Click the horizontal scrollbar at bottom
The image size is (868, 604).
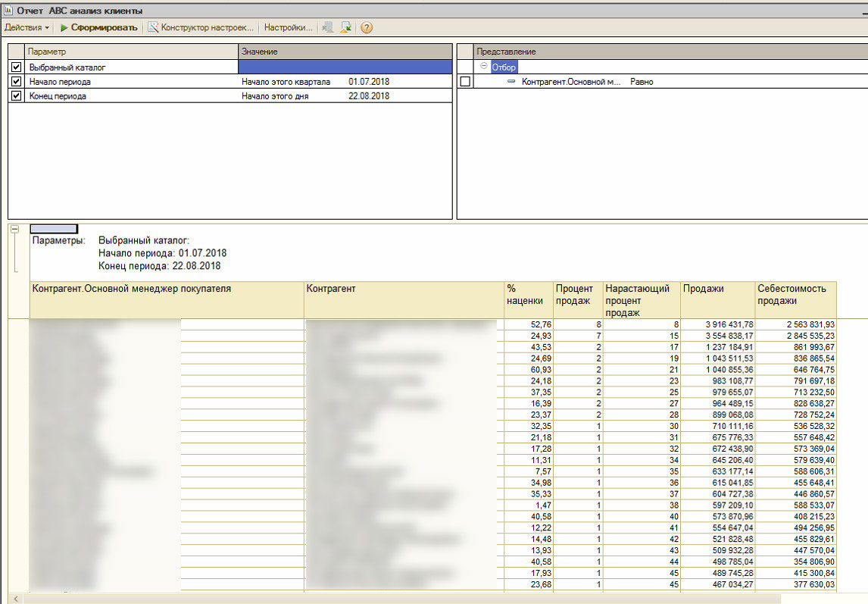click(439, 599)
